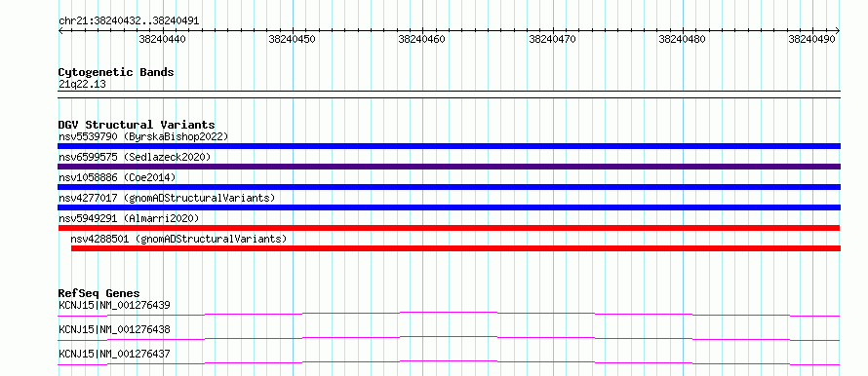Image resolution: width=868 pixels, height=376 pixels.
Task: Click the magenta intron line of NM_001276439
Action: click(x=449, y=314)
